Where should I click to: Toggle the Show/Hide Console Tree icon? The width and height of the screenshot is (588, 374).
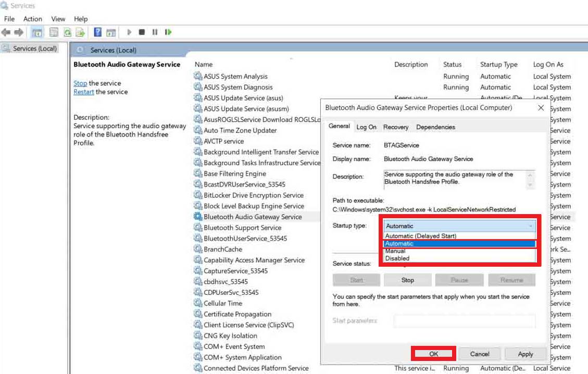(37, 32)
